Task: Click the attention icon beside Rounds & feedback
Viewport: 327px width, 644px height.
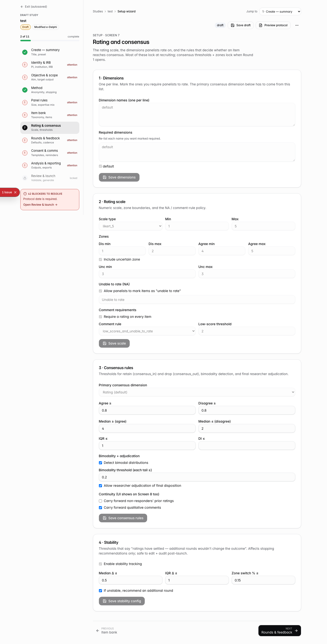Action: click(x=25, y=140)
